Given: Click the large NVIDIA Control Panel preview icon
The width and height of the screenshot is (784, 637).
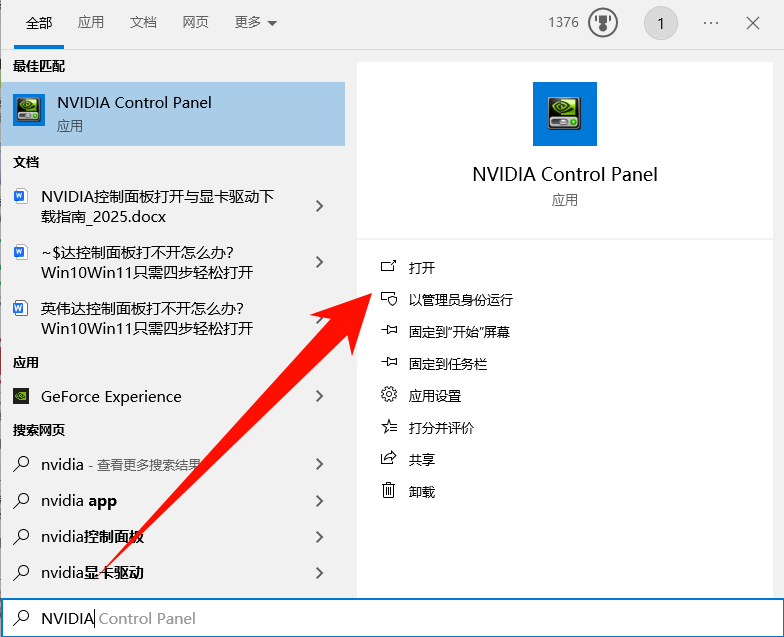Looking at the screenshot, I should pyautogui.click(x=564, y=114).
